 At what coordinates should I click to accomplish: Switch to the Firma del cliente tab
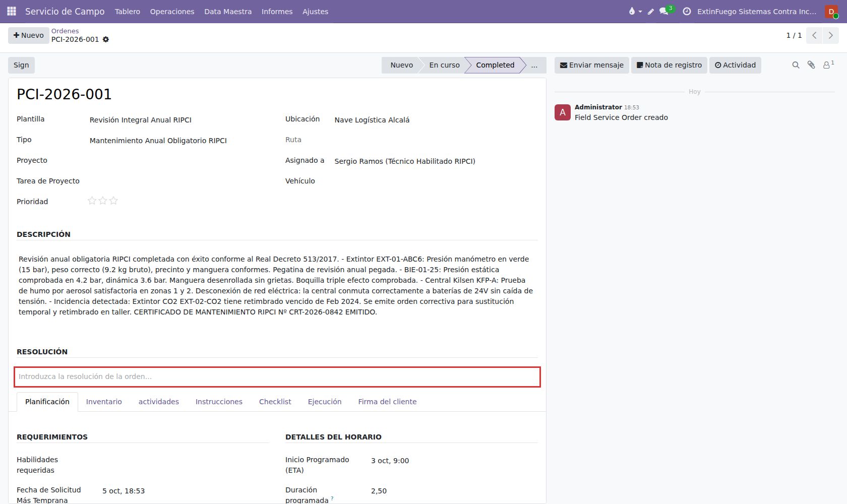pos(387,402)
